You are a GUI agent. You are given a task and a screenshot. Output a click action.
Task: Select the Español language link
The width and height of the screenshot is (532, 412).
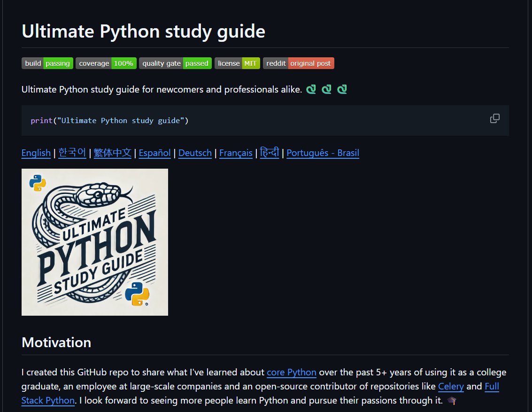[154, 153]
